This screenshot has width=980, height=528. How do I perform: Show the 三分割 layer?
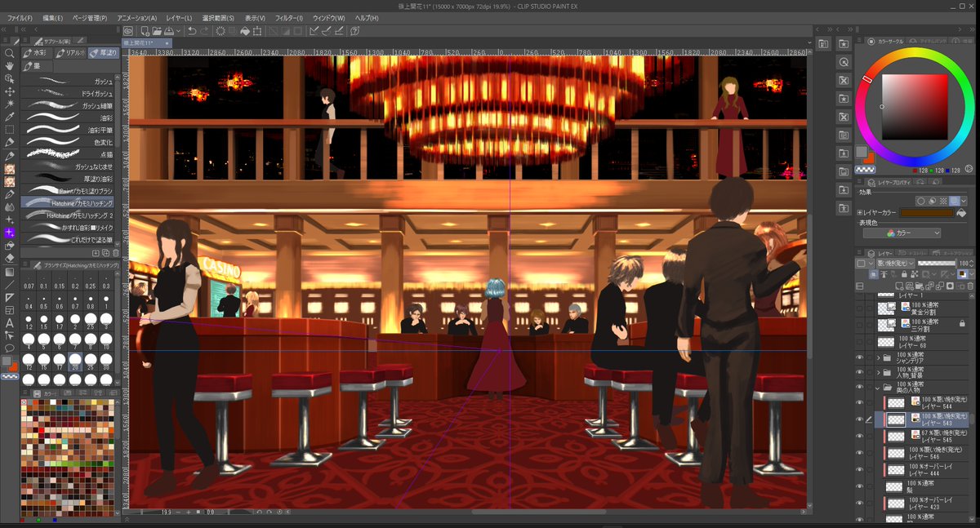click(x=860, y=325)
